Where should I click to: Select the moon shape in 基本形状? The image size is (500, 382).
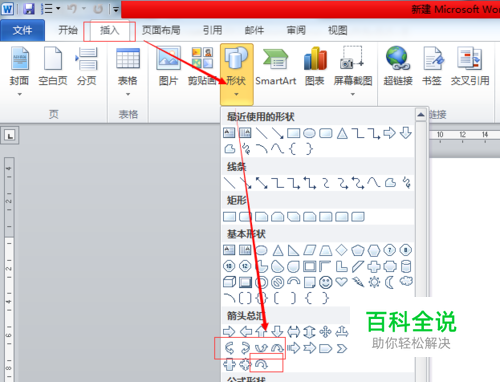[389, 282]
